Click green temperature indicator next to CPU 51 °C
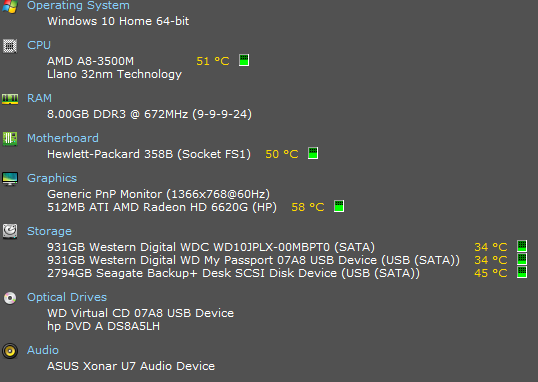 coord(244,60)
